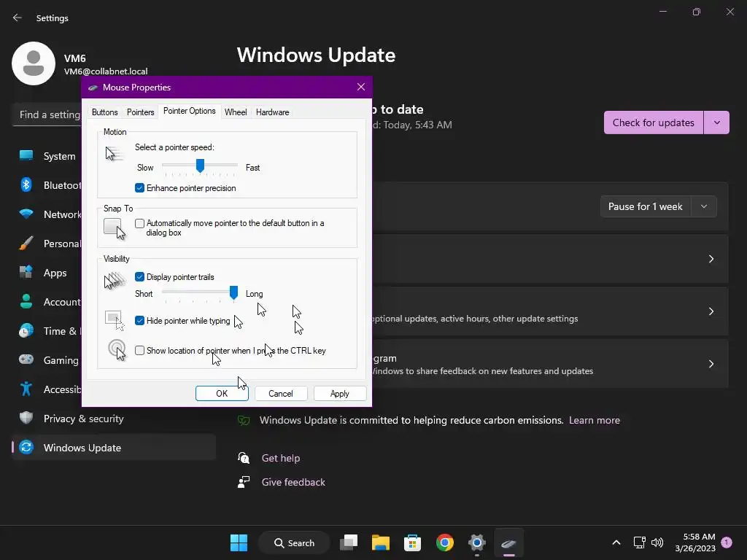Viewport: 747px width, 560px height.
Task: Open the Get help link
Action: (281, 458)
